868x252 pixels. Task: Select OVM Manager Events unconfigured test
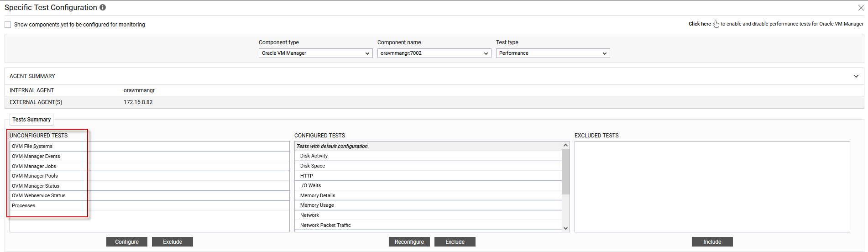pos(150,156)
